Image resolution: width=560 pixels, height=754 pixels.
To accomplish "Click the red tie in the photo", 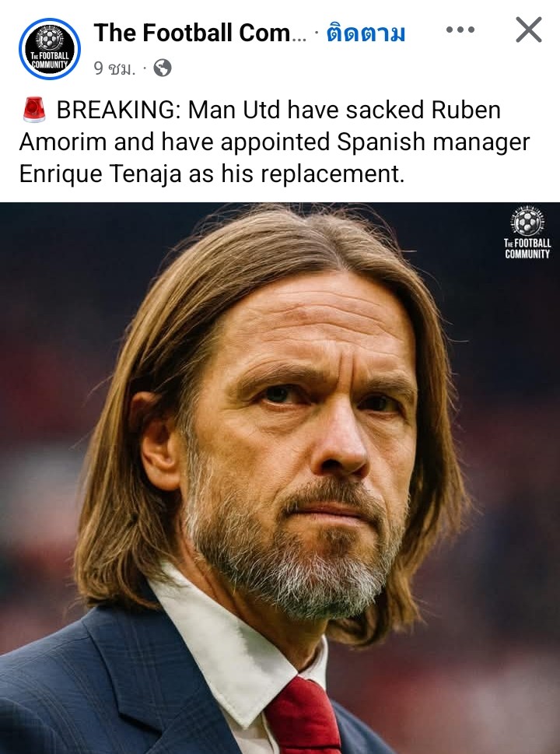I will [x=304, y=717].
